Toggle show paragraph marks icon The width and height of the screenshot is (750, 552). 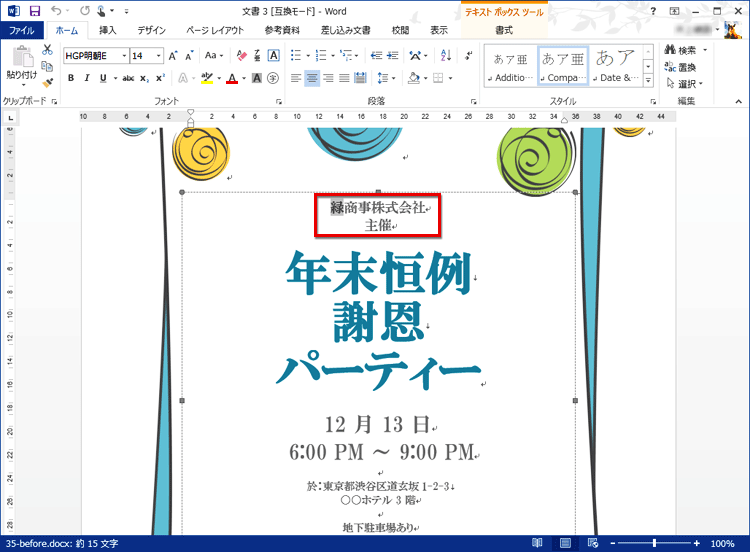(x=469, y=55)
